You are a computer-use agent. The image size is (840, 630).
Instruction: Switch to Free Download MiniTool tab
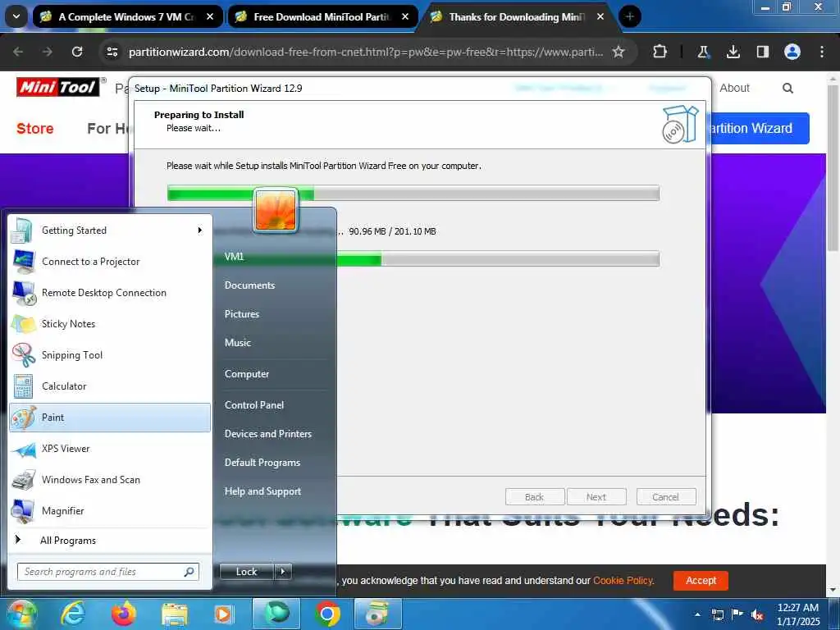322,16
